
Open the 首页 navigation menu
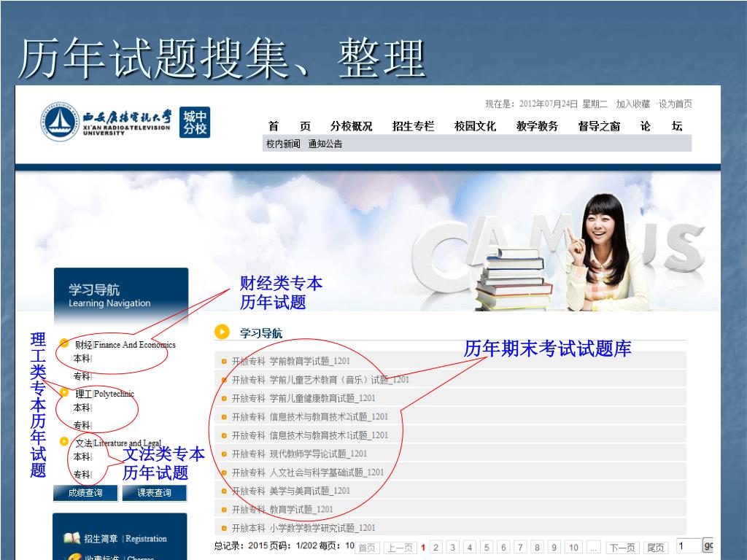(289, 126)
